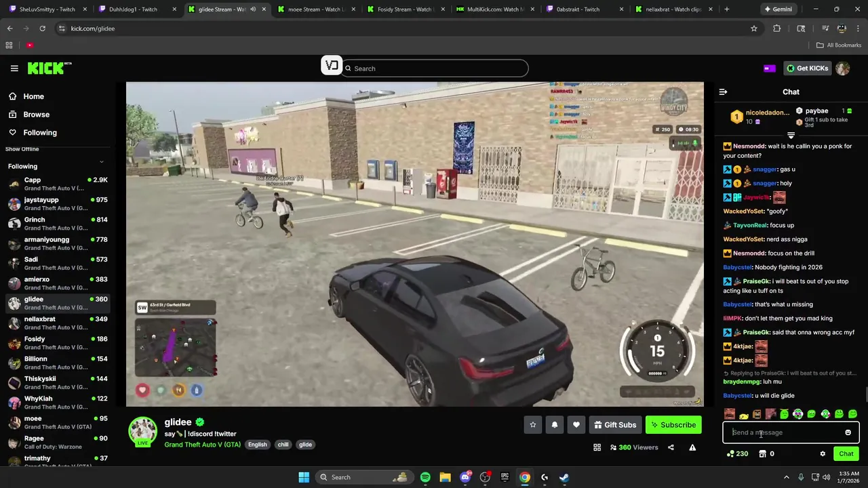Open the channel shop icon with 0
This screenshot has width=868, height=488.
click(766, 454)
